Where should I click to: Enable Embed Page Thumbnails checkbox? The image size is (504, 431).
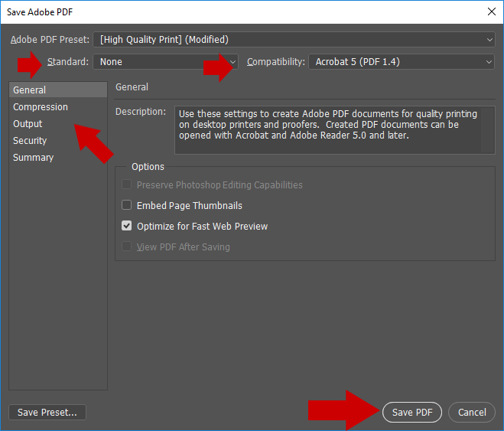tap(127, 205)
